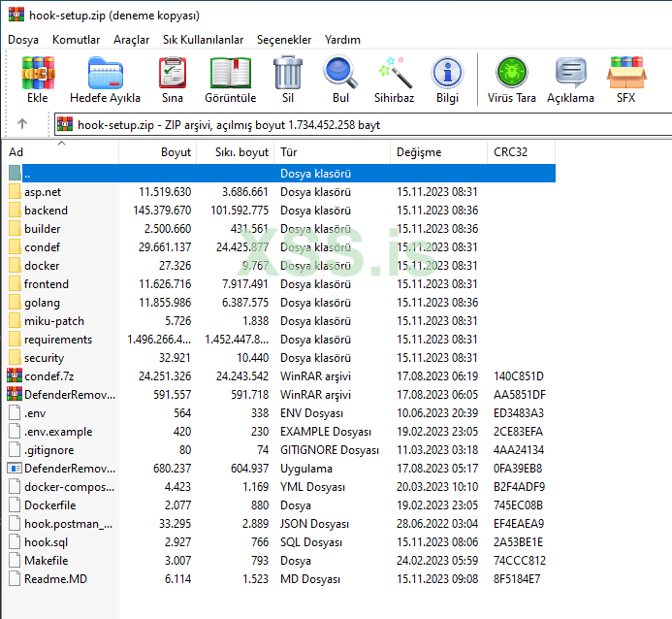Select the requirements folder name
This screenshot has height=619, width=672.
point(58,339)
